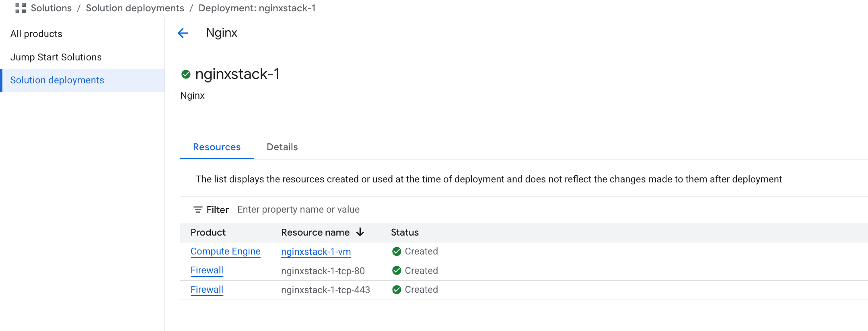Screen dimensions: 868x331
Task: Open the Firewall link for tcp-80 row
Action: tap(207, 271)
